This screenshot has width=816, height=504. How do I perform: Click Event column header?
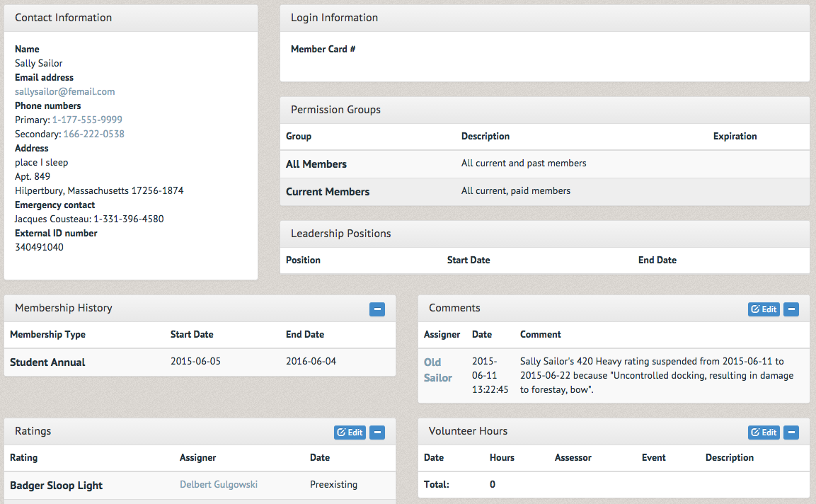click(x=654, y=458)
